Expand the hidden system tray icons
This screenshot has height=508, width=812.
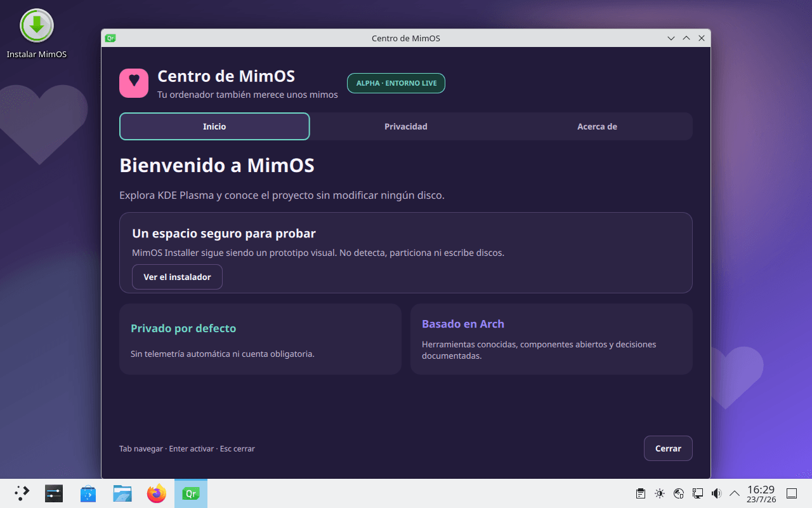(735, 493)
